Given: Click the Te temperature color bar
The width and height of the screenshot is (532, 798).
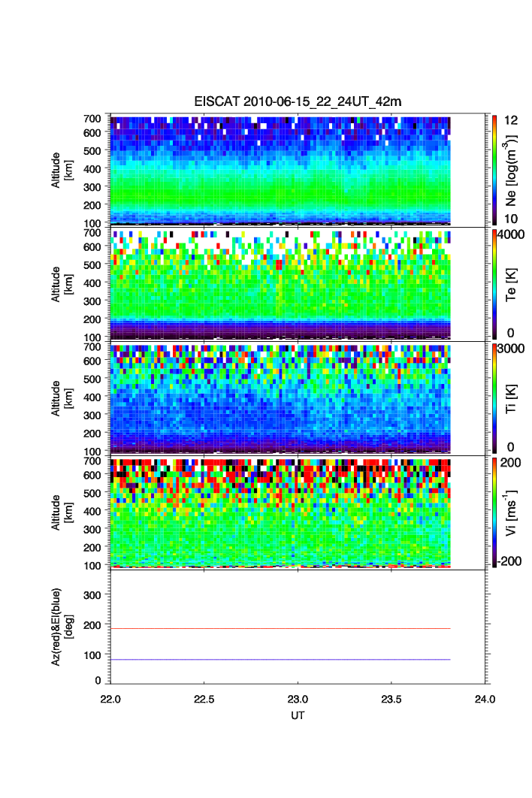Looking at the screenshot, I should (x=494, y=283).
